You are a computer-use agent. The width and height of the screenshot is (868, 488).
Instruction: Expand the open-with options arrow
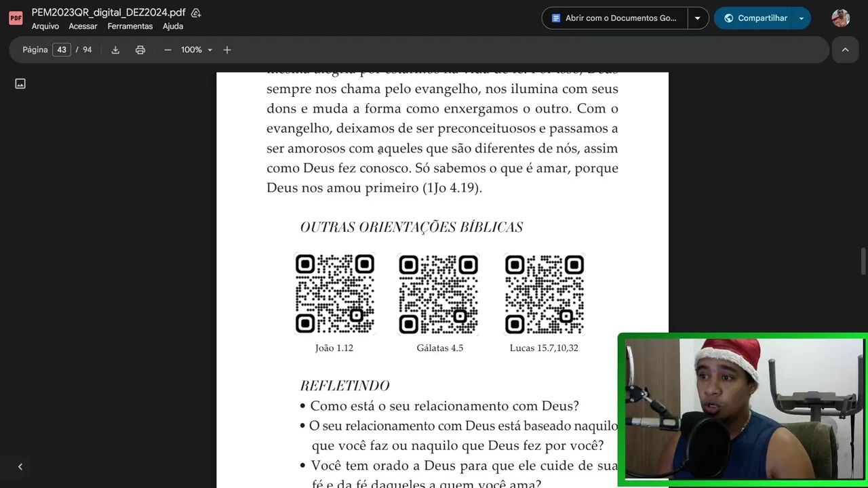(x=698, y=18)
